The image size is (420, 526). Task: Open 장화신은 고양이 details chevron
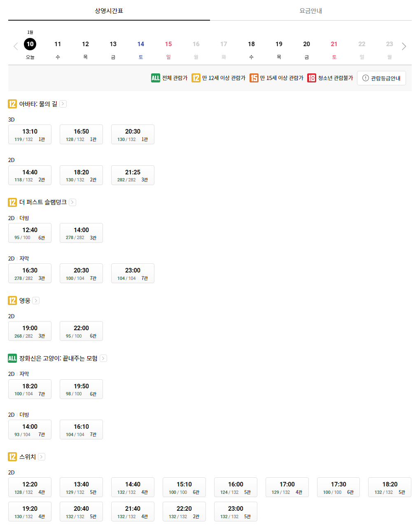[x=103, y=358]
